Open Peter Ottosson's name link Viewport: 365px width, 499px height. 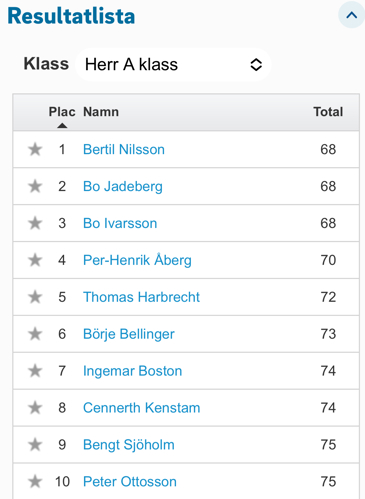click(x=130, y=482)
